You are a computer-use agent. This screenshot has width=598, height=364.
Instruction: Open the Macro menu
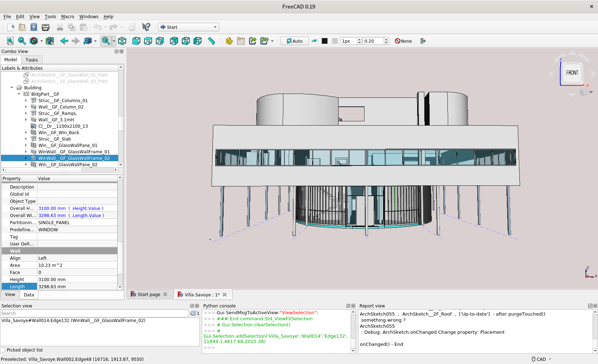click(x=68, y=17)
